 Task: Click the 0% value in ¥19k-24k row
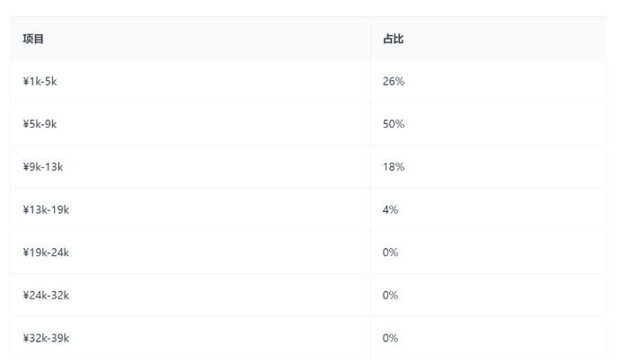point(390,253)
